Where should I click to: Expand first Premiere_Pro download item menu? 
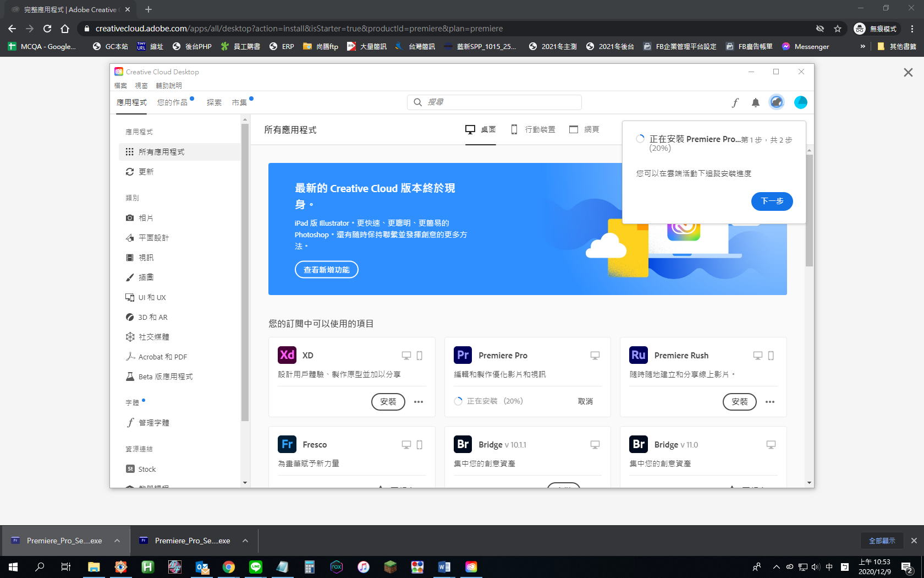117,541
